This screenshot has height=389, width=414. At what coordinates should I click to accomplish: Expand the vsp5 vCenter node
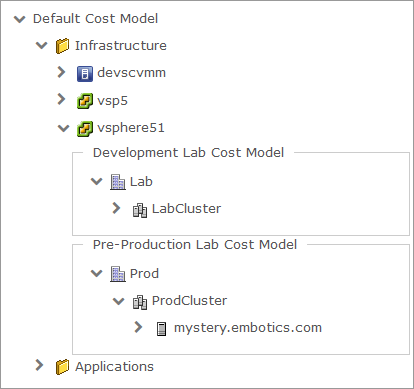(x=61, y=99)
